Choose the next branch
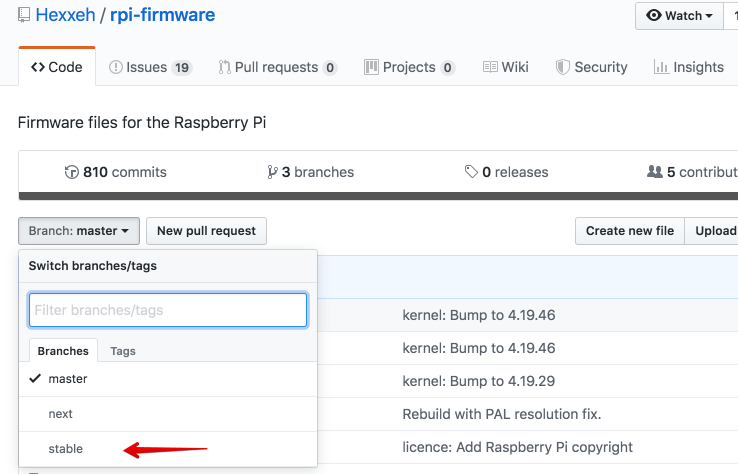Image resolution: width=738 pixels, height=474 pixels. (168, 414)
